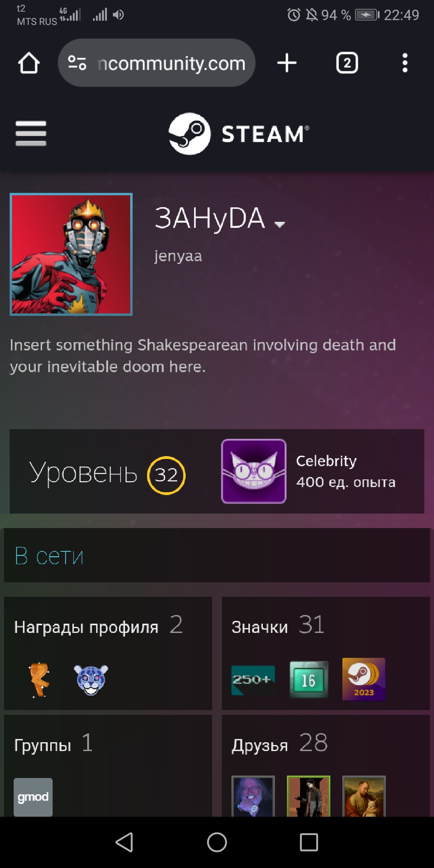Tap the Steam logo
The height and width of the screenshot is (868, 434).
(x=239, y=134)
